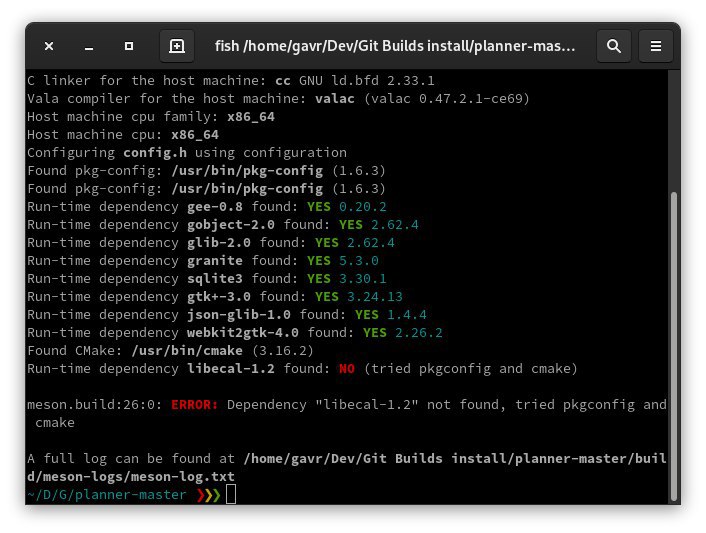Click the window title text
Image resolution: width=706 pixels, height=533 pixels.
395,46
